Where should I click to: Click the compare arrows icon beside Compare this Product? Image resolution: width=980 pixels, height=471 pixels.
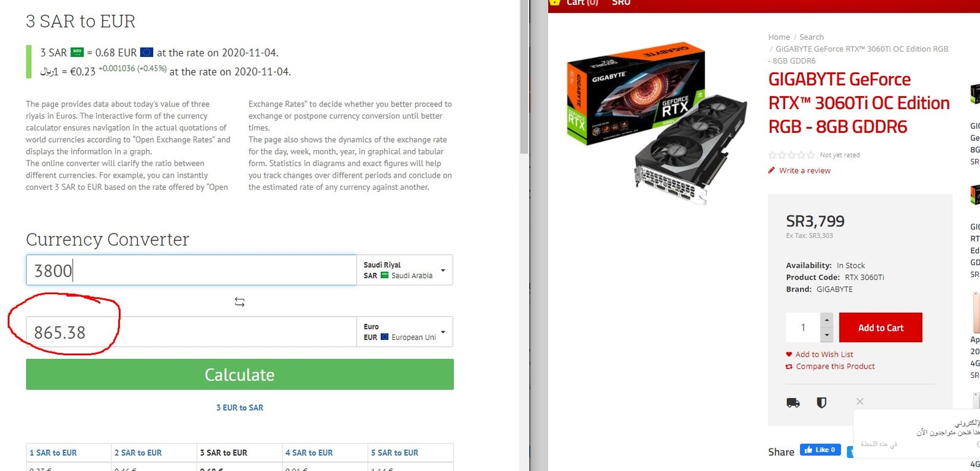[789, 366]
